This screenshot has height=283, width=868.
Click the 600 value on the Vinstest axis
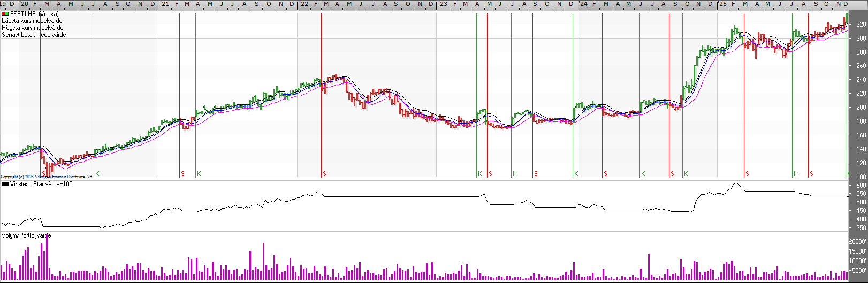tap(861, 186)
